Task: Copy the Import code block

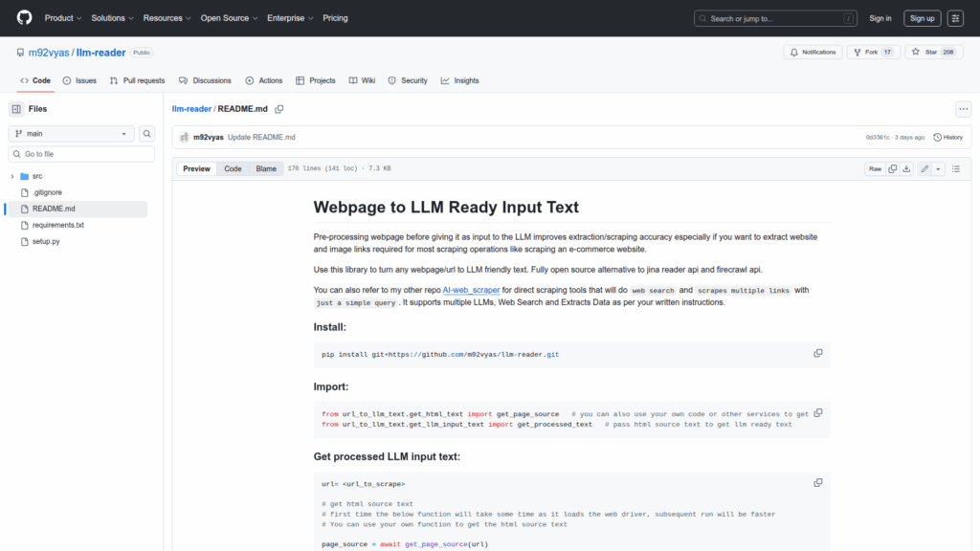Action: point(817,413)
